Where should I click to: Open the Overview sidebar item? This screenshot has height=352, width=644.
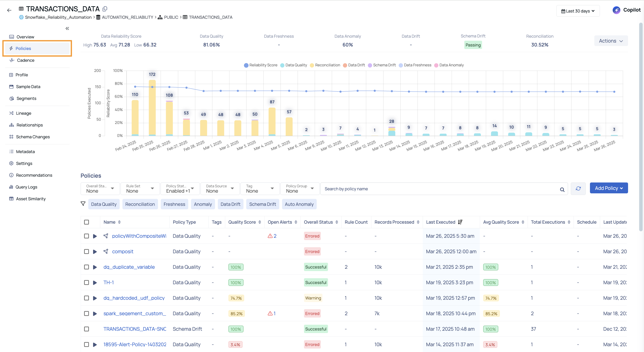tap(25, 37)
